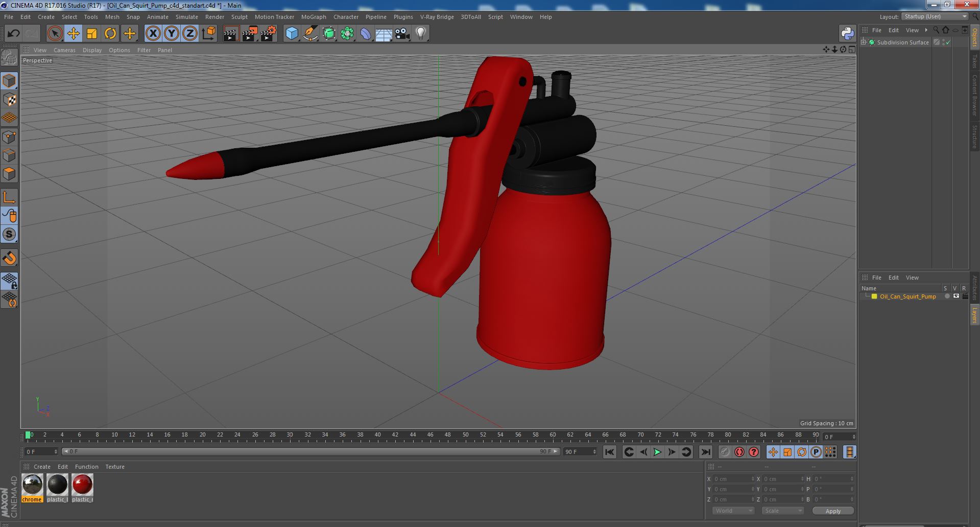Toggle Autokeying button
The height and width of the screenshot is (527, 980).
739,452
